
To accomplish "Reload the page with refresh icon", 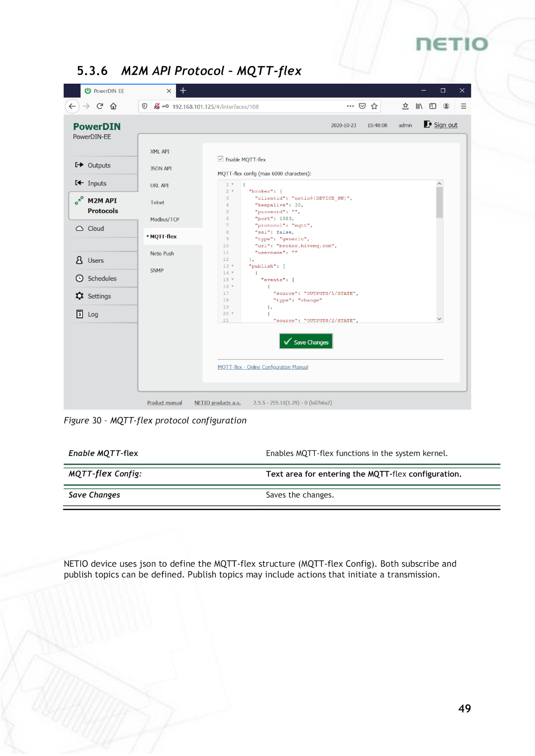I will point(100,106).
